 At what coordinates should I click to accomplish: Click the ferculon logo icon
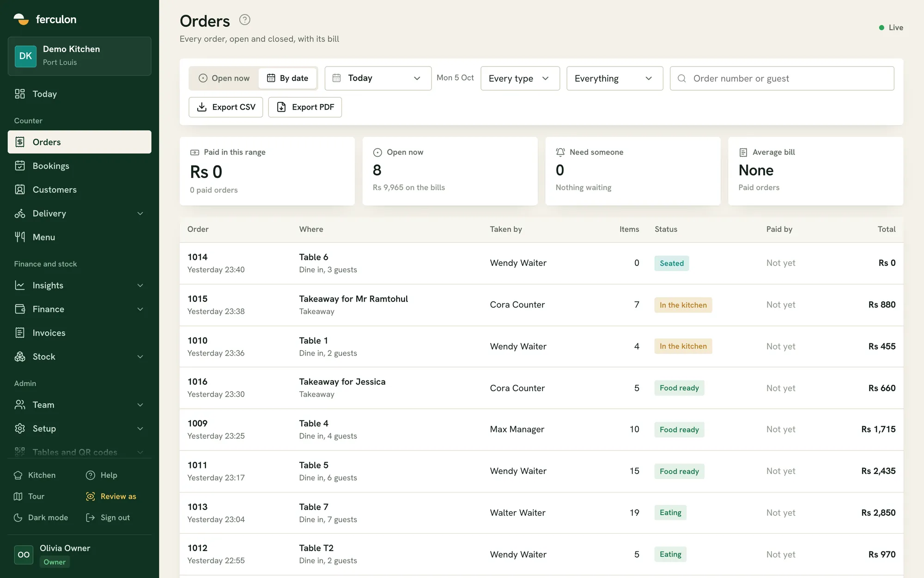click(21, 19)
